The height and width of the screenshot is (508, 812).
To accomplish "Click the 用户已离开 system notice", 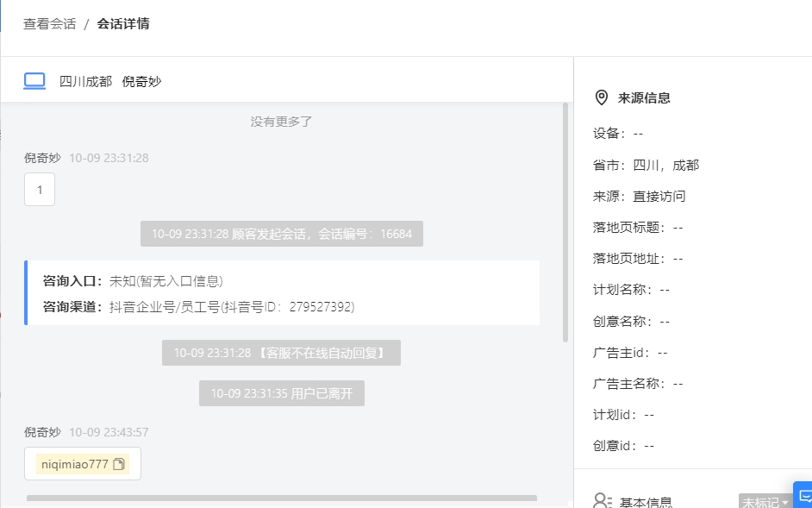I will (282, 393).
